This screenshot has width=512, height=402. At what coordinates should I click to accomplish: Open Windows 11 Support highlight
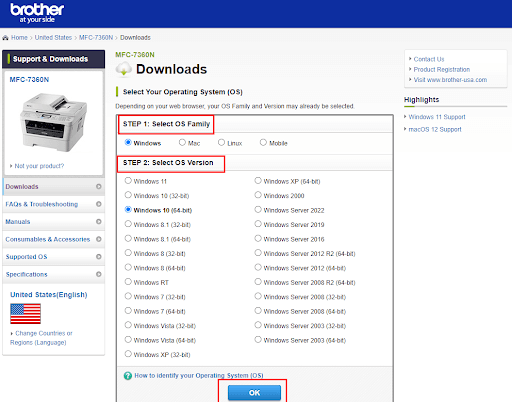point(437,117)
